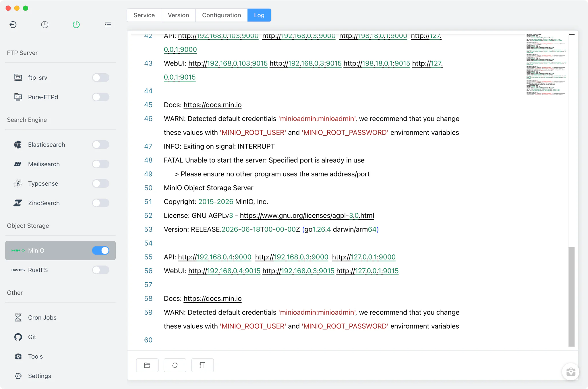Open the Configuration tab
This screenshot has width=588, height=389.
[x=221, y=15]
